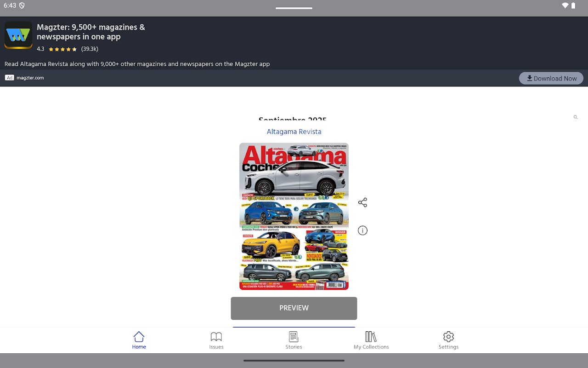Open the search magnifier icon
This screenshot has width=588, height=368.
(x=576, y=117)
